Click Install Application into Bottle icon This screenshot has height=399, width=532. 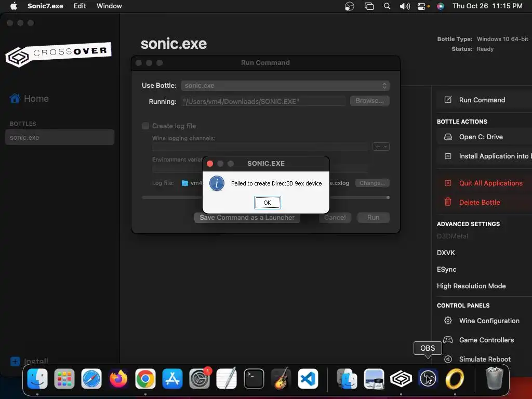point(448,156)
